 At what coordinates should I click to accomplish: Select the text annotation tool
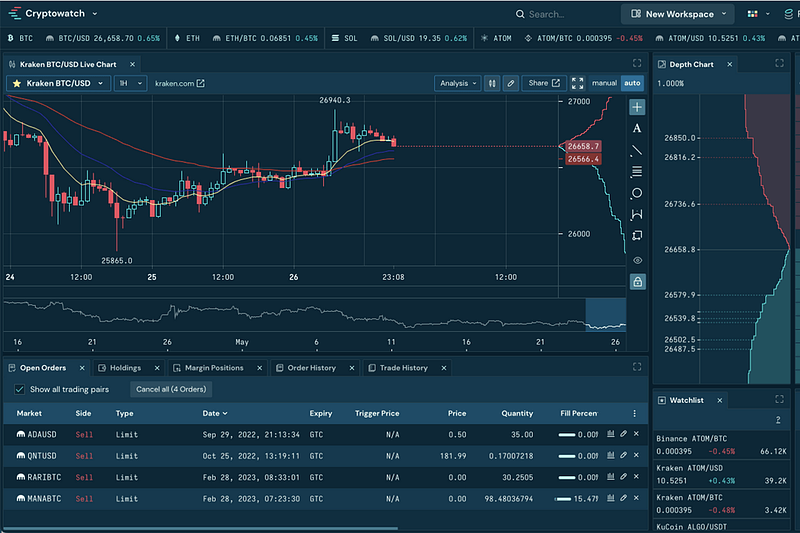[x=637, y=129]
